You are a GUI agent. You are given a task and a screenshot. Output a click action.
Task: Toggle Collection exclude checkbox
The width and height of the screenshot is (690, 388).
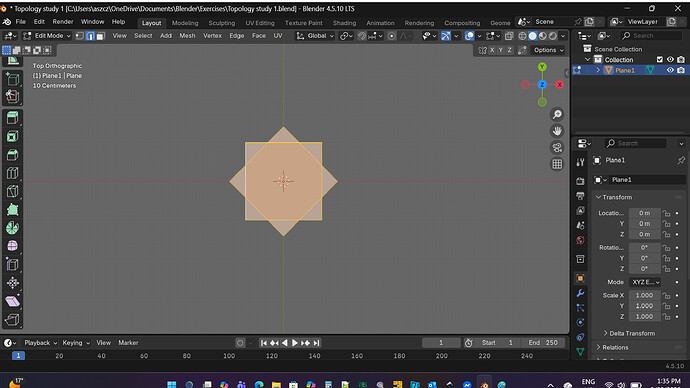pos(659,59)
